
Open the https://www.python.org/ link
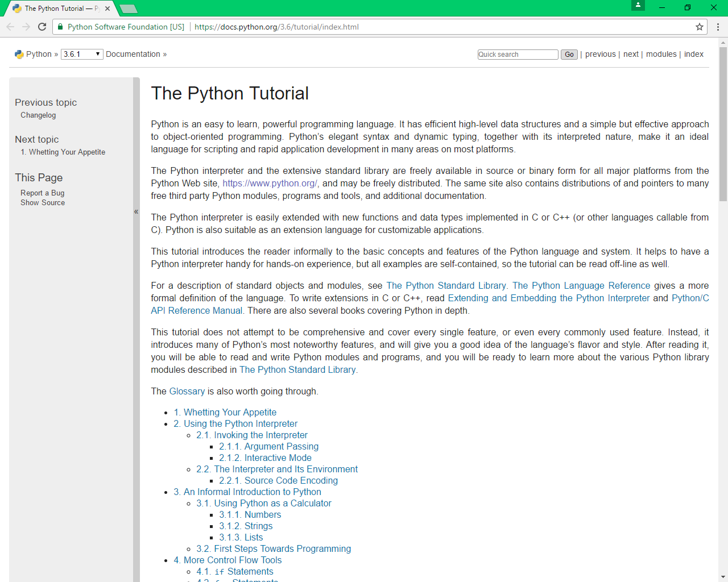pyautogui.click(x=270, y=183)
